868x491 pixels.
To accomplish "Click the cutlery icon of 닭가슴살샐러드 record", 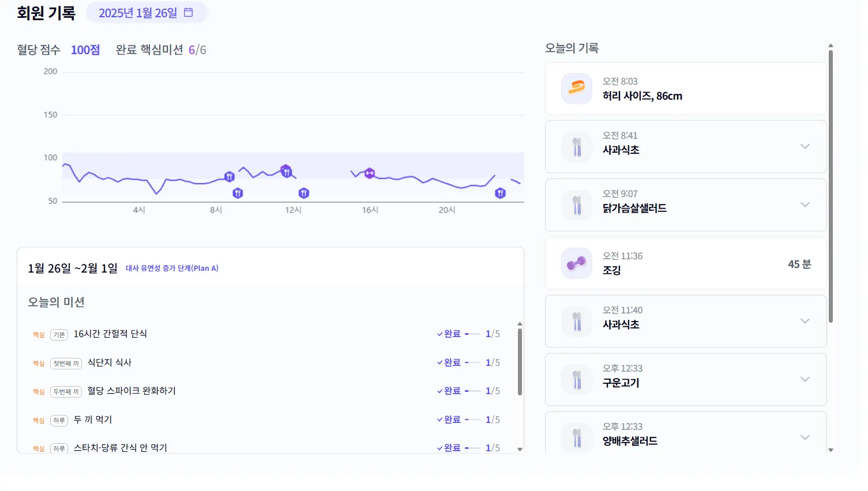I will point(577,205).
